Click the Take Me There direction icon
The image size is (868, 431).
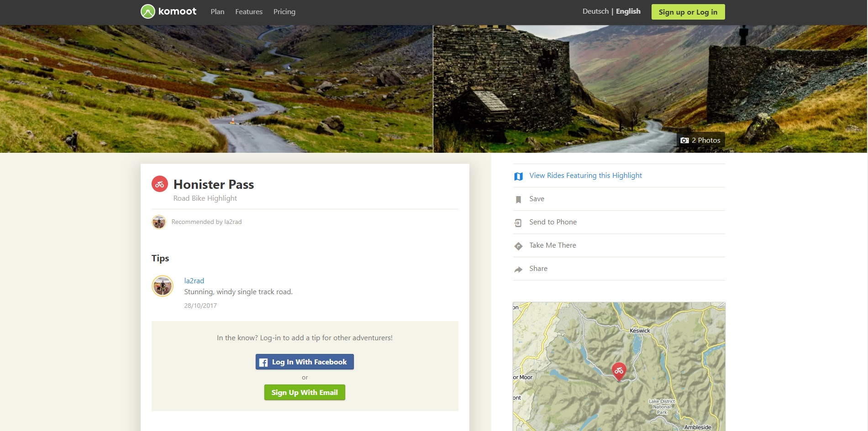518,246
